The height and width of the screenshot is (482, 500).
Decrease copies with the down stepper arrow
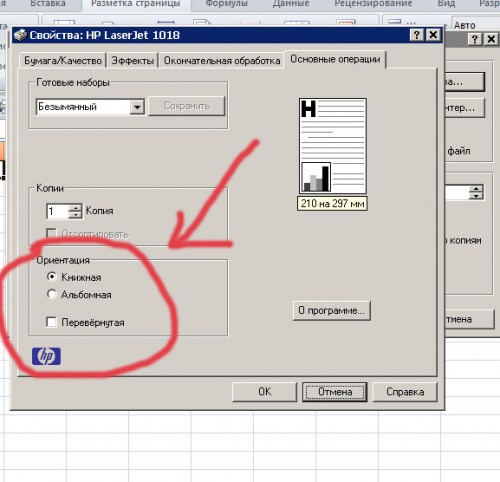click(x=76, y=215)
